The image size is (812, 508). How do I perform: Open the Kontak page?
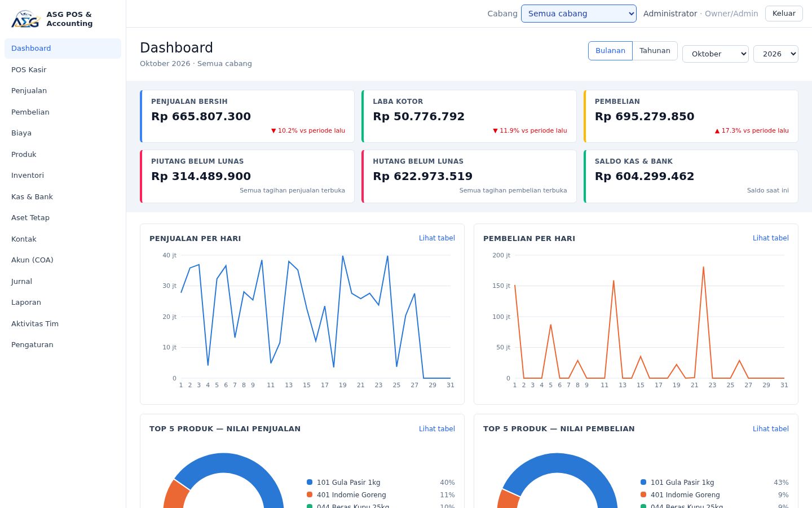[63, 239]
